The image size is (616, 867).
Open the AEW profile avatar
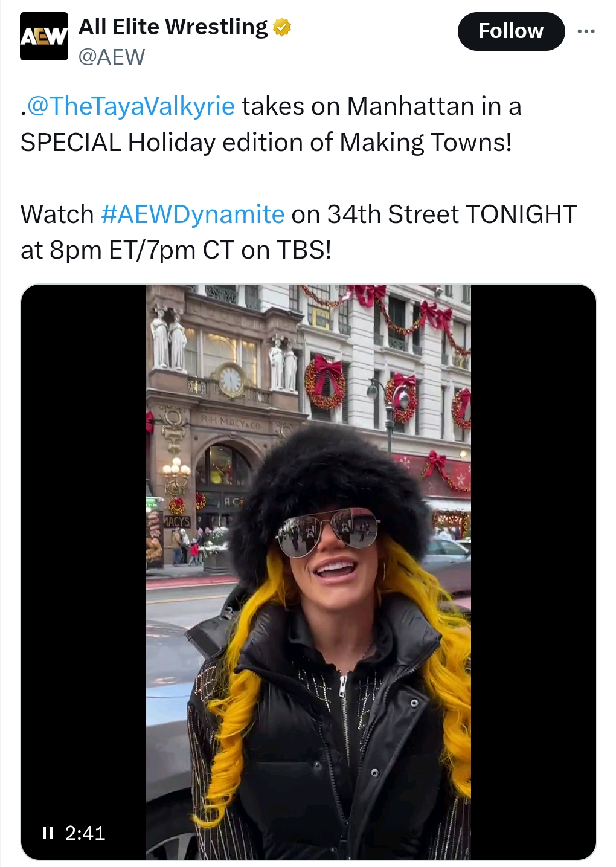coord(44,36)
